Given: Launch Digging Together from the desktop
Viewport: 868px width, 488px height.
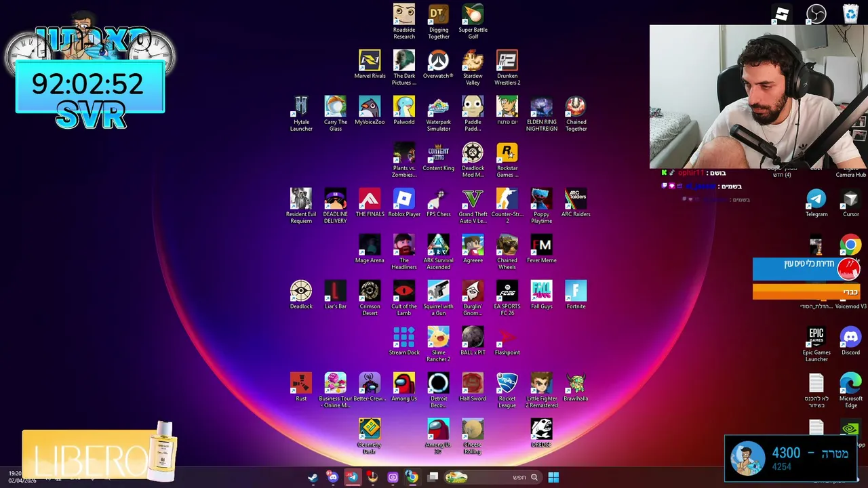Looking at the screenshot, I should 439,22.
